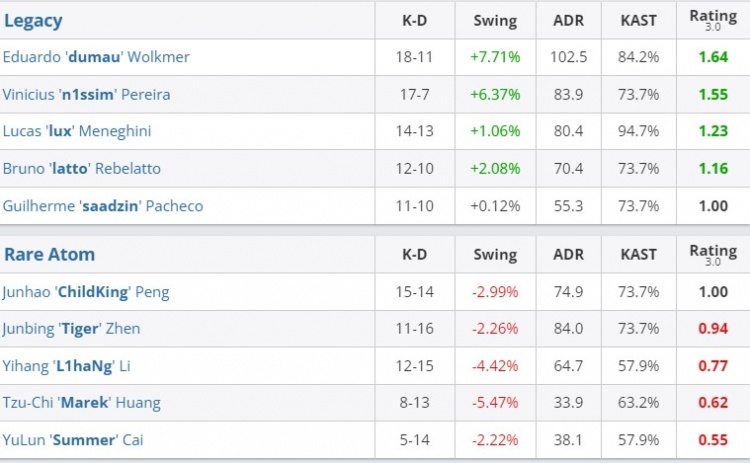Click the Legacy Rating 3.0 column header
Image resolution: width=750 pixels, height=463 pixels.
pyautogui.click(x=713, y=20)
